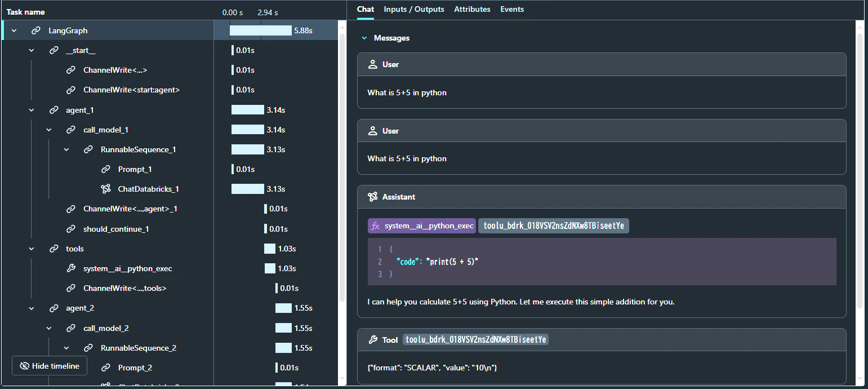
Task: Collapse the call_model_2 node
Action: (49, 328)
